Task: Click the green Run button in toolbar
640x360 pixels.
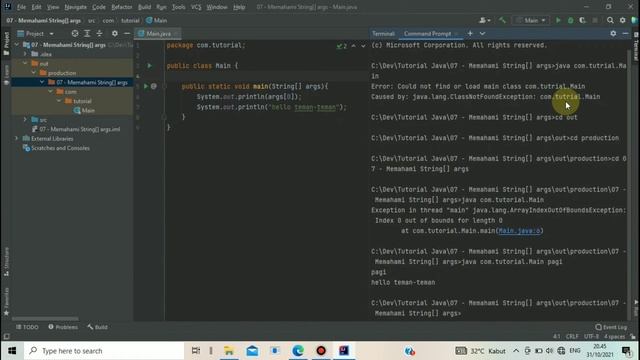Action: [x=558, y=20]
